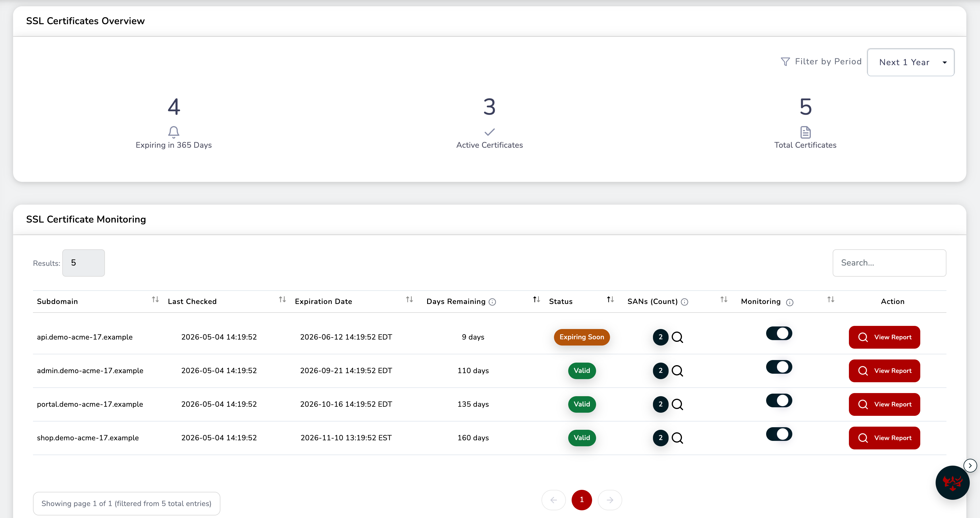Sort by Expiration Date column arrows

pos(409,299)
